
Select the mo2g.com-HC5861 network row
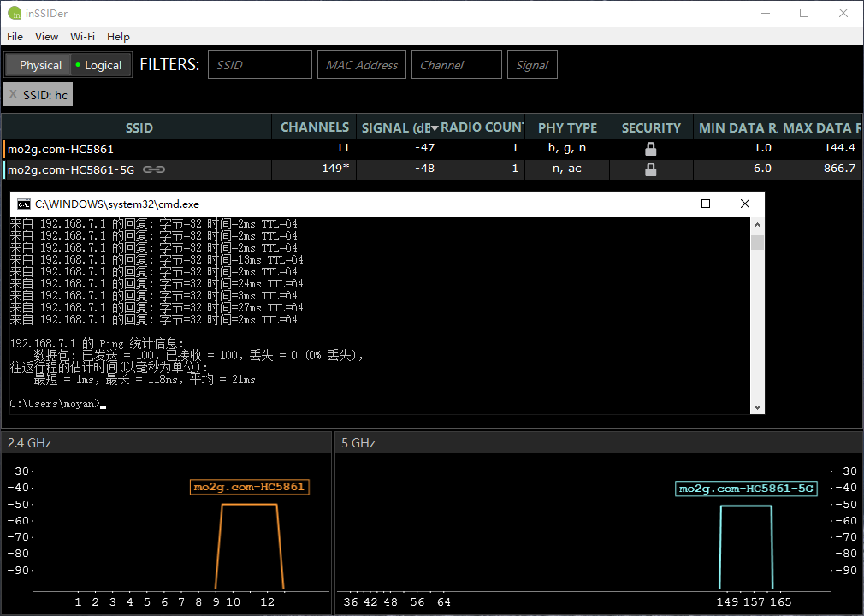pyautogui.click(x=432, y=149)
